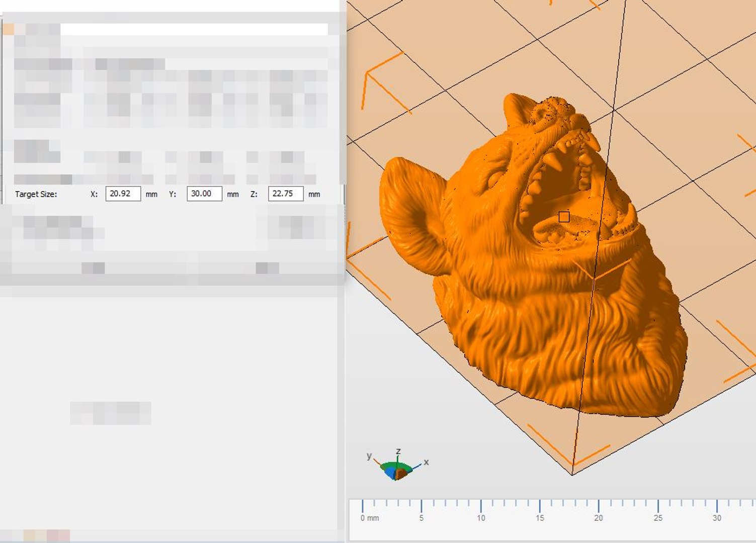Screen dimensions: 756x543
Task: Click the "Target Size:" label
Action: click(36, 194)
